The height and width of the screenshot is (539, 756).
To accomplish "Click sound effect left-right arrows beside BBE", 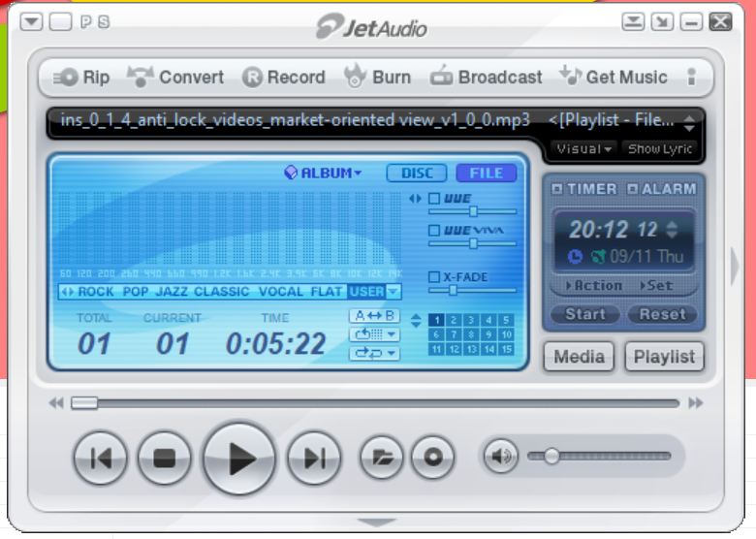I will coord(415,198).
